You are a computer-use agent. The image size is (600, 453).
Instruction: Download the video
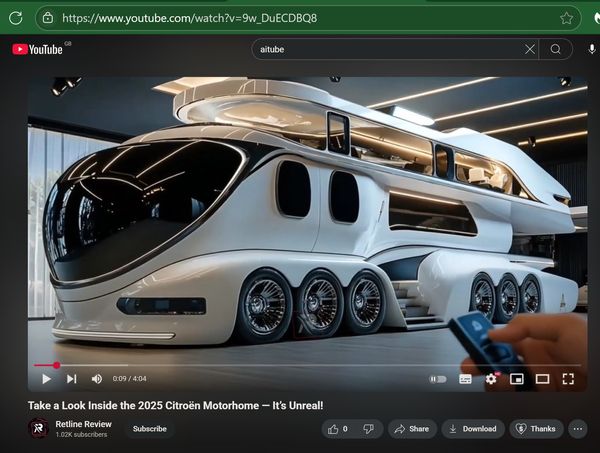click(473, 429)
